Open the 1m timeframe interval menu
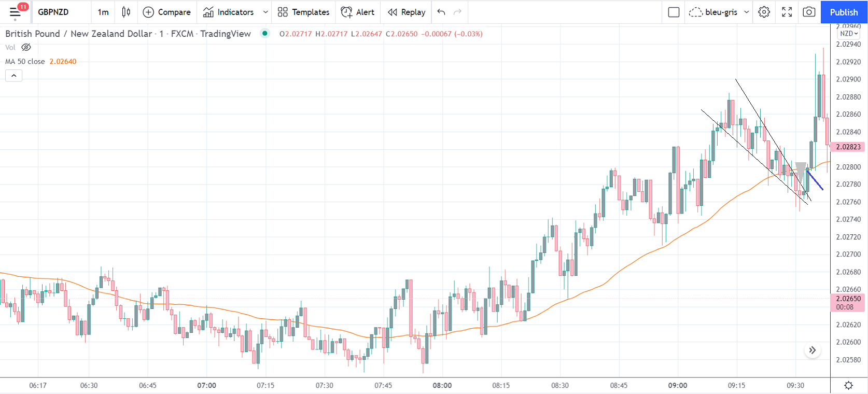This screenshot has width=868, height=394. tap(103, 12)
